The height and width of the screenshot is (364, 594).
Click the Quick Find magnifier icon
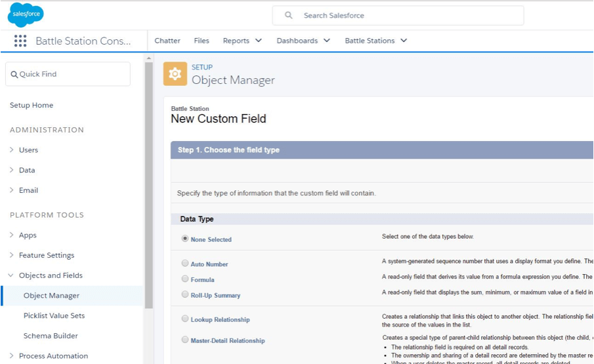tap(14, 74)
